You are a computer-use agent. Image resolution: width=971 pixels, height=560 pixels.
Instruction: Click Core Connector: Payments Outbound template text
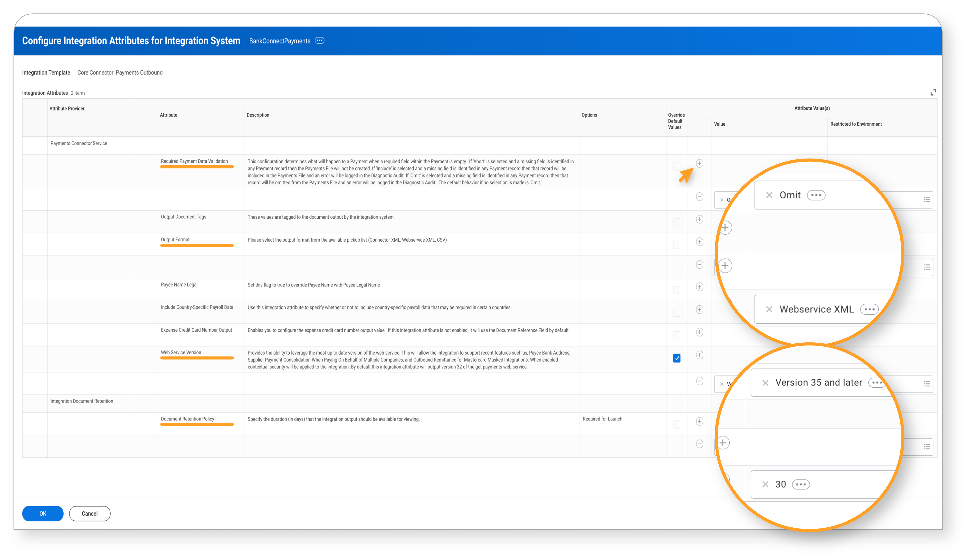click(120, 73)
